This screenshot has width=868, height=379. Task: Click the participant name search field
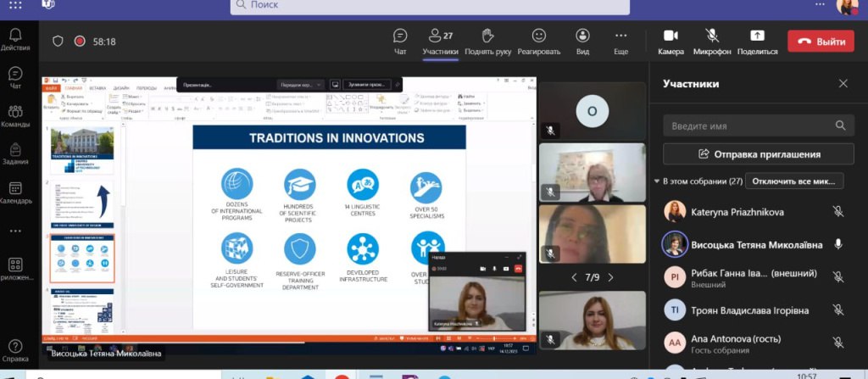[x=759, y=125]
